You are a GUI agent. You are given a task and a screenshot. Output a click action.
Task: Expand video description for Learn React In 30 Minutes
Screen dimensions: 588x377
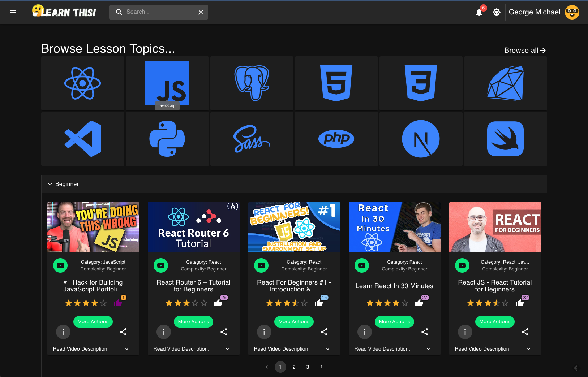click(x=395, y=349)
